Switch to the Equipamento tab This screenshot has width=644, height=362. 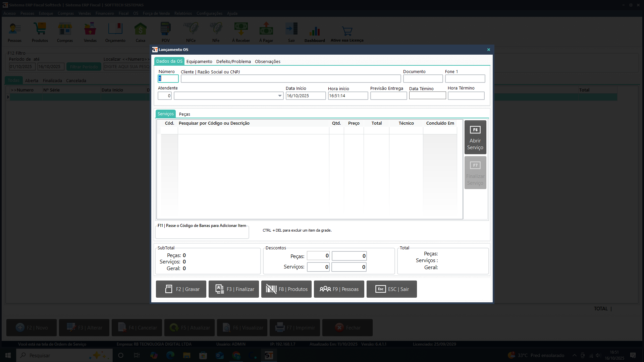point(199,61)
